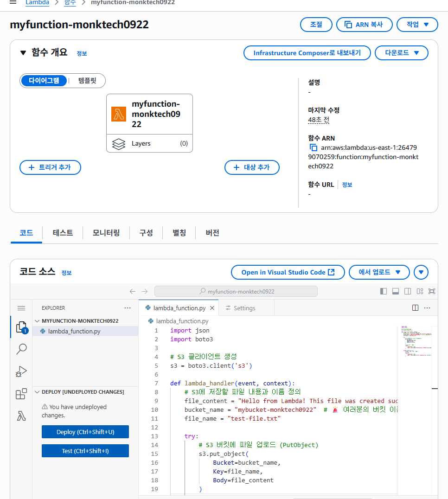448x499 pixels.
Task: Switch overview to 템플릿 view
Action: [87, 81]
